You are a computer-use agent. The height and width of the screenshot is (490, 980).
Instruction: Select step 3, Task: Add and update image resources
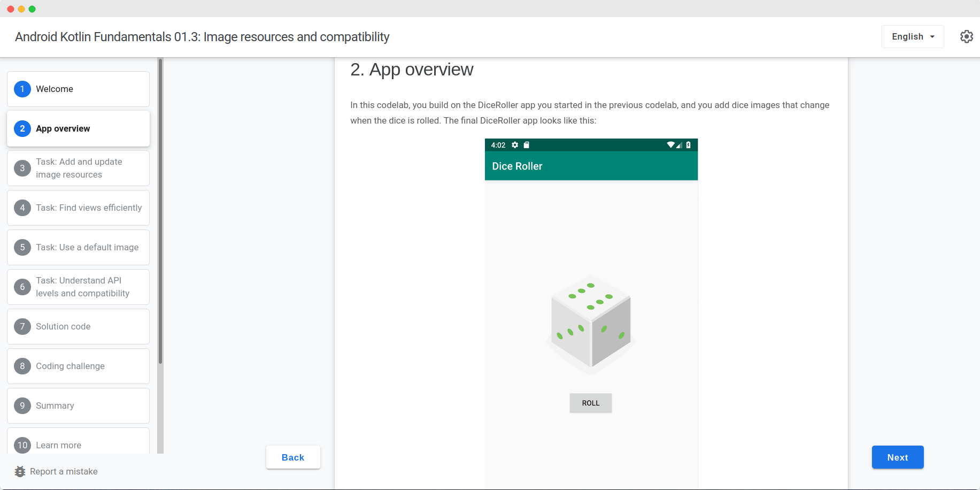pyautogui.click(x=78, y=168)
